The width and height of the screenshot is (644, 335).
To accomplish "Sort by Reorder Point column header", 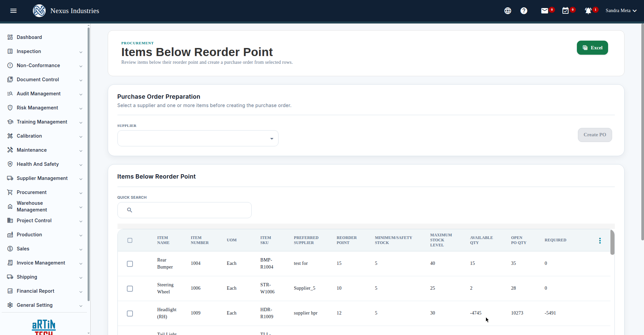I will coord(347,240).
